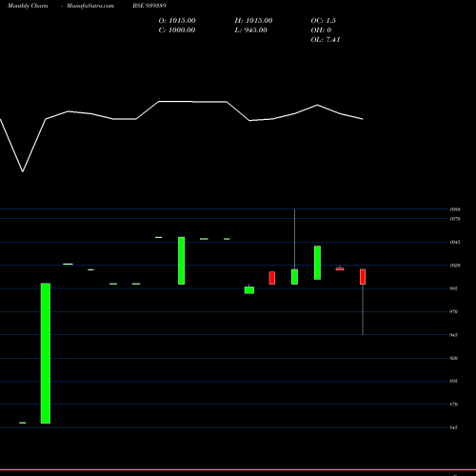Click the 970 price axis label
Screen dimensions: 476x476
[x=453, y=311]
